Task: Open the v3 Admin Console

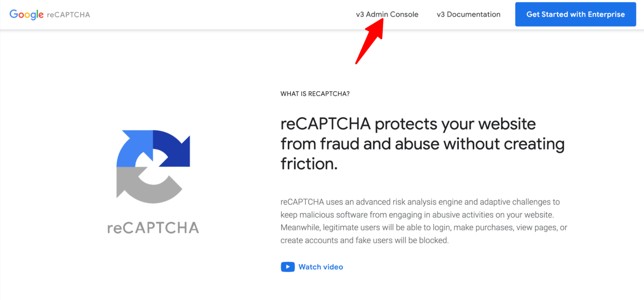Action: tap(387, 14)
